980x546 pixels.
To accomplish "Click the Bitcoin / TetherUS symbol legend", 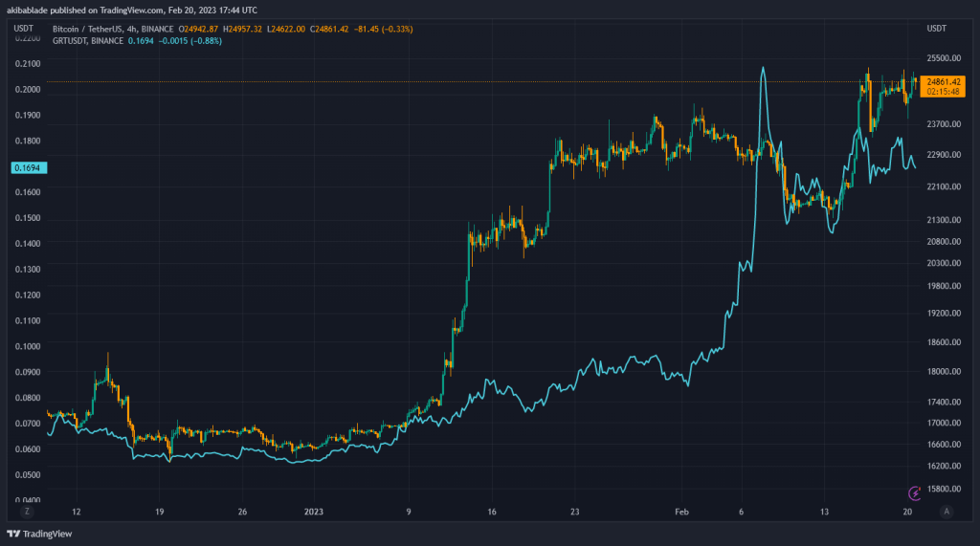I will click(113, 29).
